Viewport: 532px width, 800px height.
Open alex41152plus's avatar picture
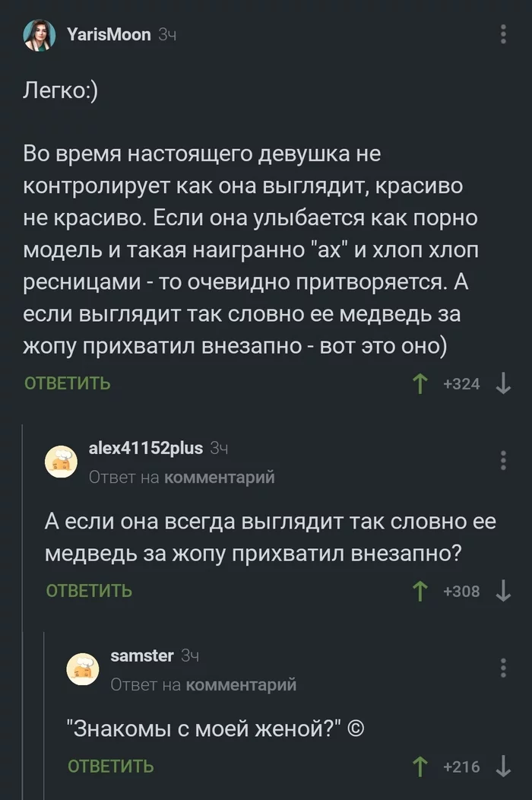click(61, 462)
